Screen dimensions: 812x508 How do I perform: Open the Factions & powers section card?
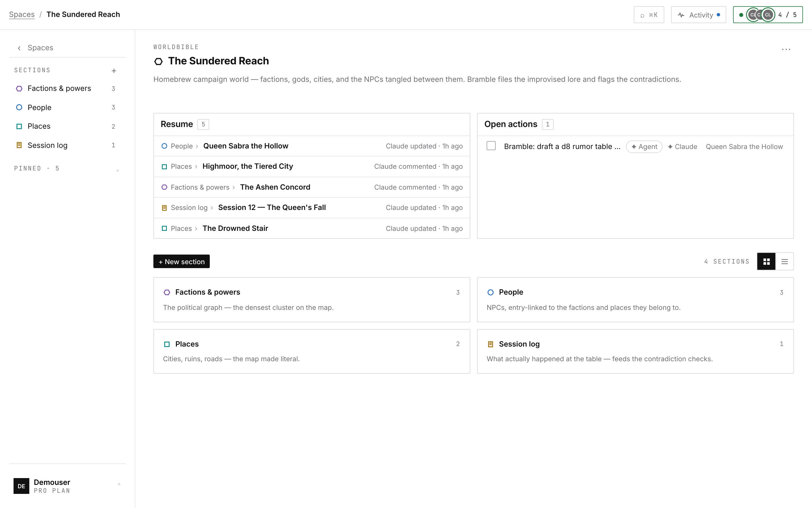click(311, 300)
